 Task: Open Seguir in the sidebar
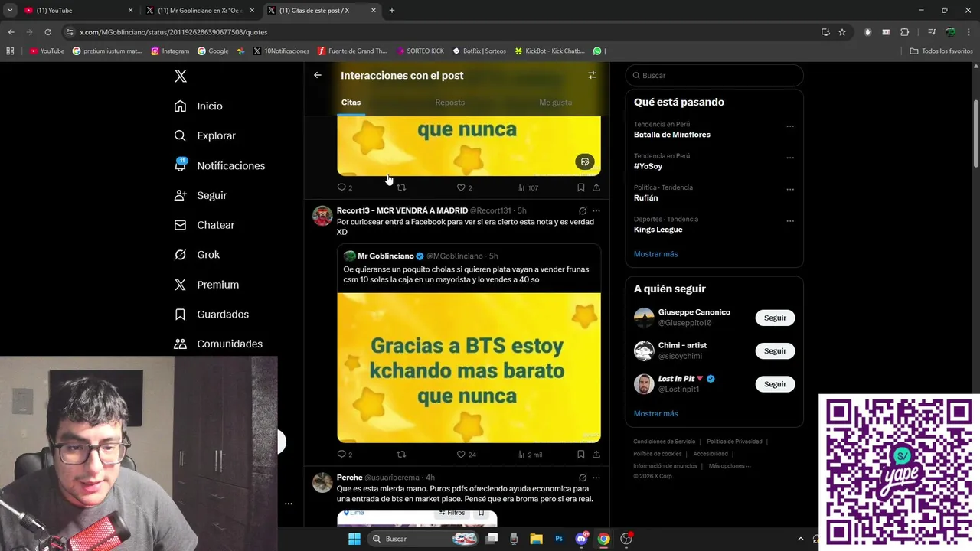(200, 195)
